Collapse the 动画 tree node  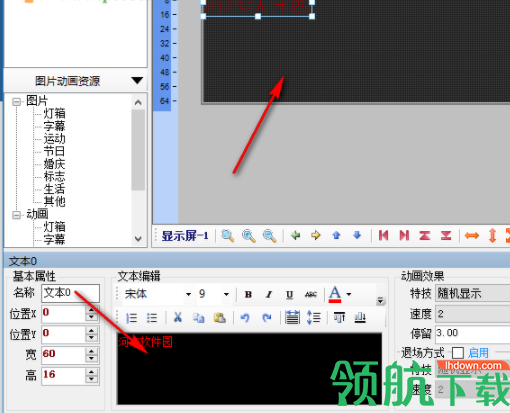[16, 214]
